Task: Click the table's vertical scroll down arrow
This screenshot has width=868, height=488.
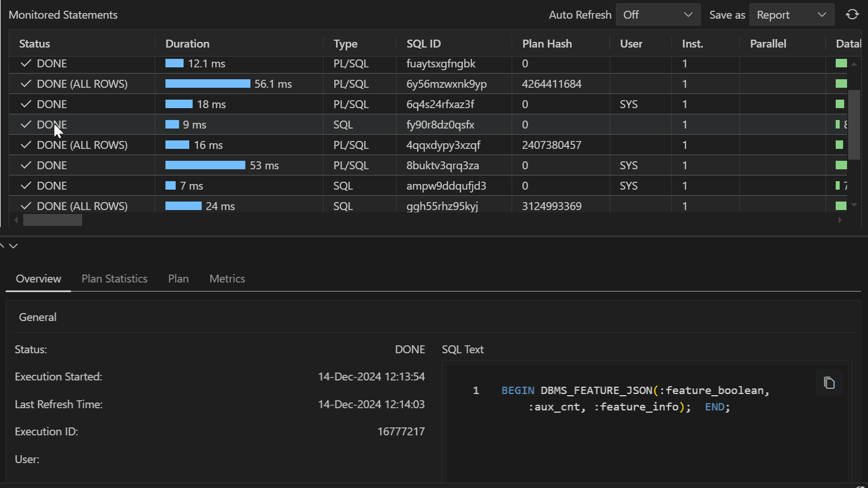Action: (x=854, y=205)
